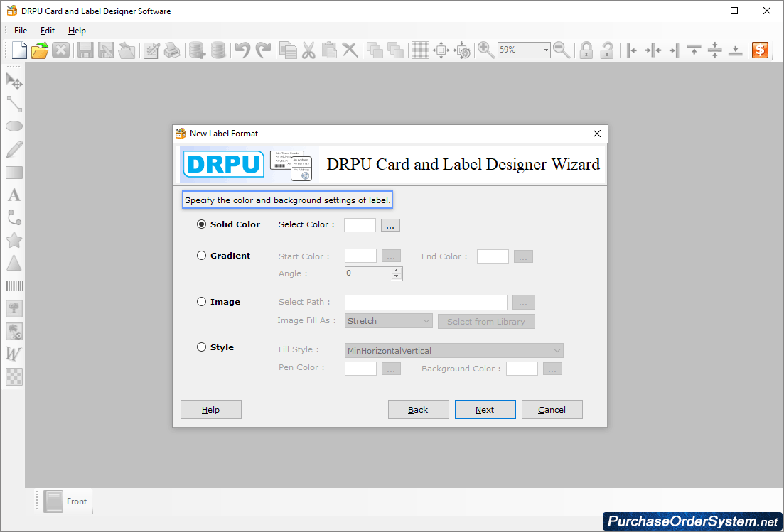Select the Text tool letter A

14,195
